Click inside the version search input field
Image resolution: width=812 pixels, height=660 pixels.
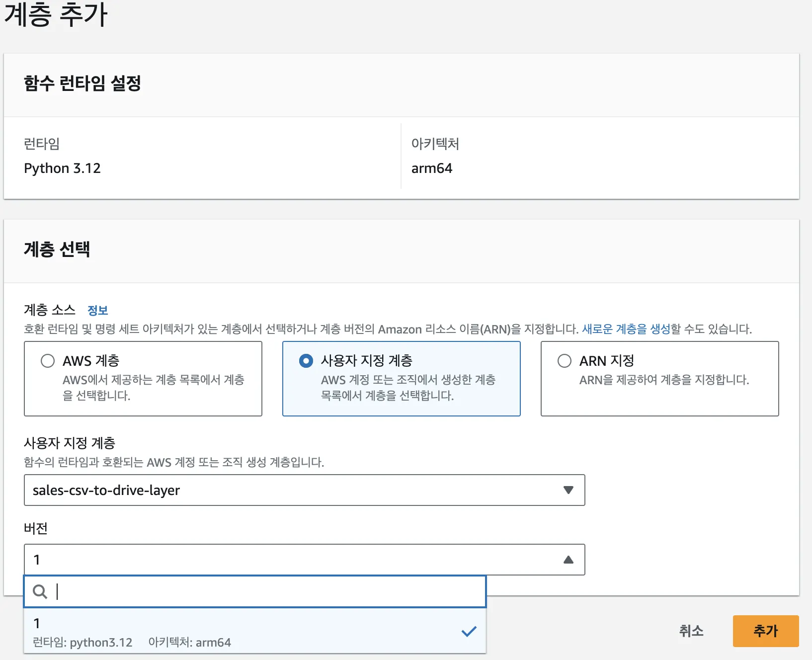pos(248,591)
